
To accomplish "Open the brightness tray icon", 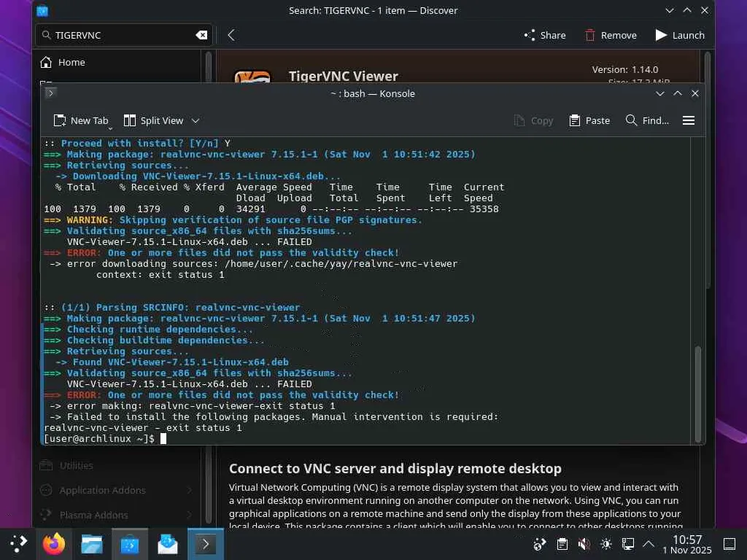I will coord(606,544).
